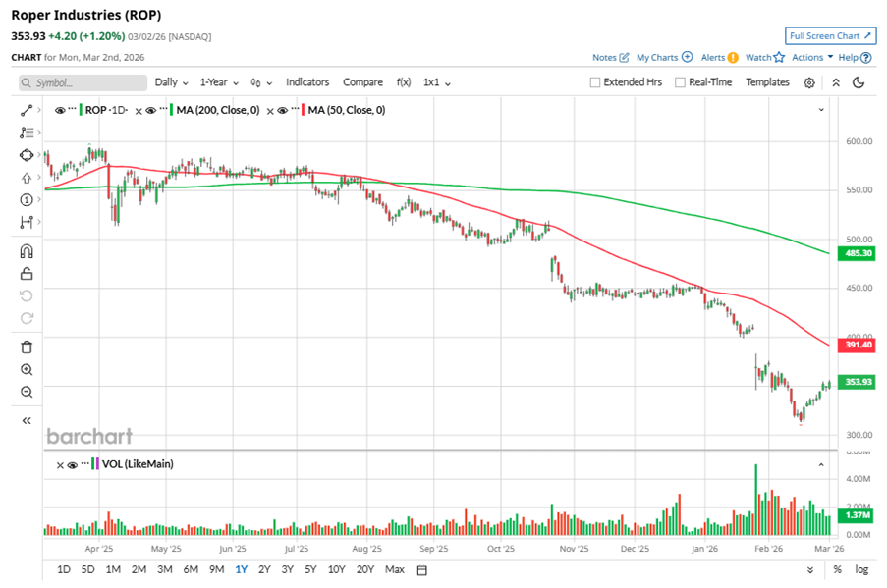Open the 1x1 grid layout dropdown

[x=437, y=82]
